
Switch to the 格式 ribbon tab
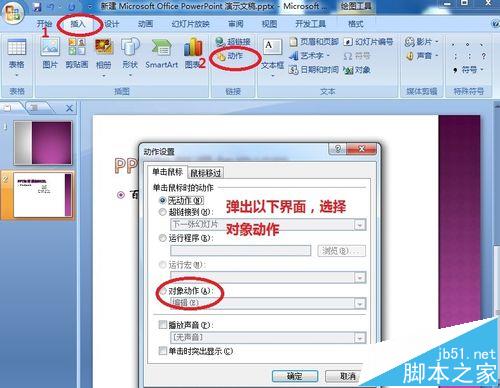tap(355, 24)
